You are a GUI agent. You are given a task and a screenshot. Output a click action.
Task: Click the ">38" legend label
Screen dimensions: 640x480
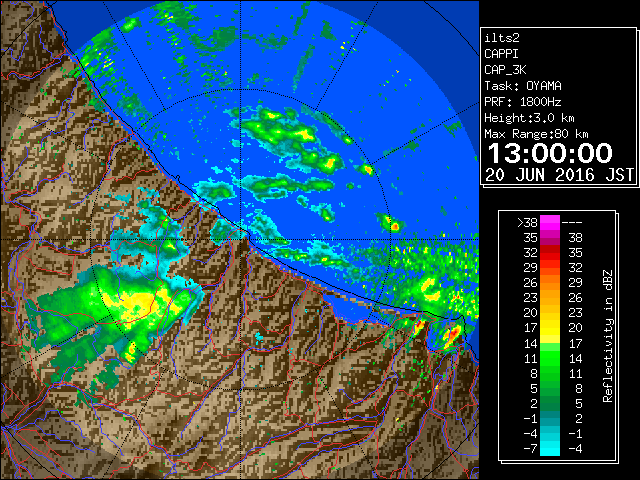coord(527,223)
